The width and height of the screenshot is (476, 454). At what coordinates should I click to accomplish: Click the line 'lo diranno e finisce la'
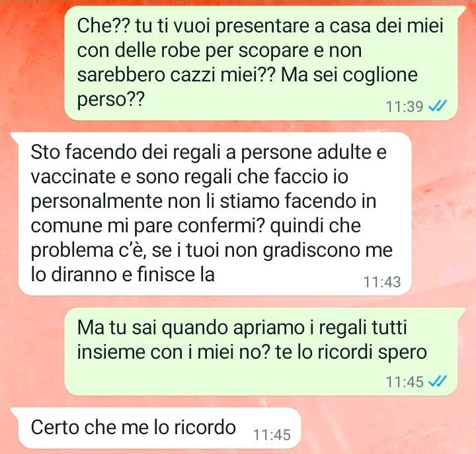click(123, 275)
